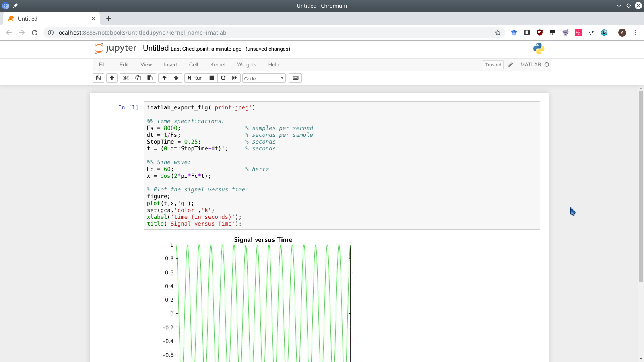This screenshot has width=644, height=362.
Task: Save the notebook with the floppy disk icon
Action: [x=98, y=78]
